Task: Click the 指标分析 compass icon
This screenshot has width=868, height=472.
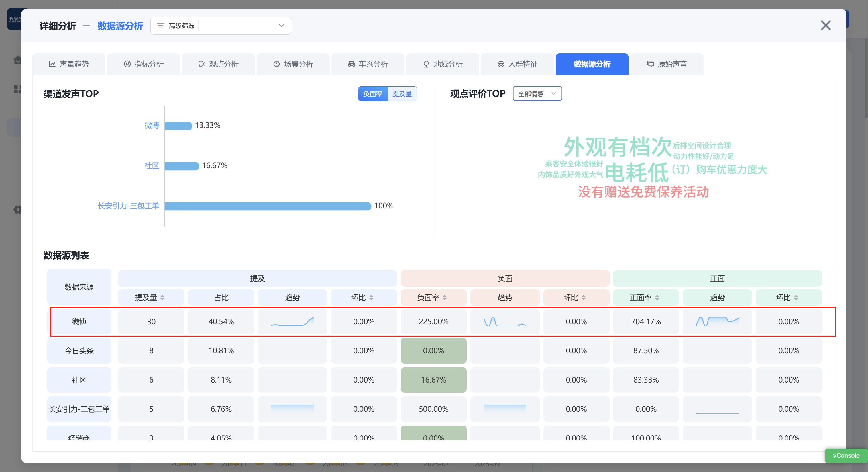Action: point(127,64)
